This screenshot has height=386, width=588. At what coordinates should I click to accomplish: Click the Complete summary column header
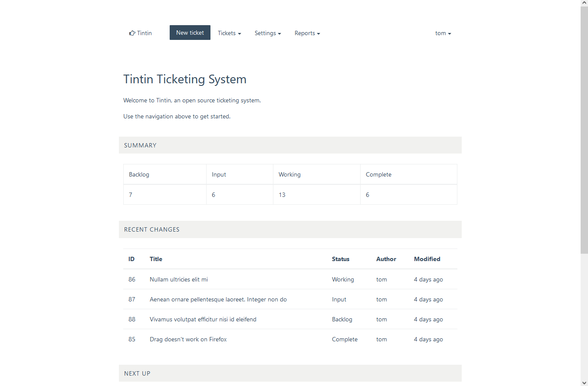pyautogui.click(x=378, y=175)
